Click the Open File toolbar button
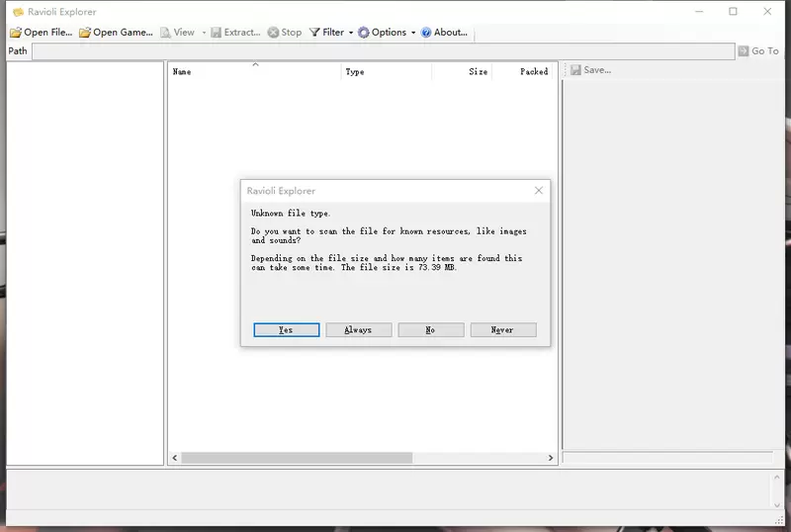This screenshot has height=532, width=791. tap(42, 33)
